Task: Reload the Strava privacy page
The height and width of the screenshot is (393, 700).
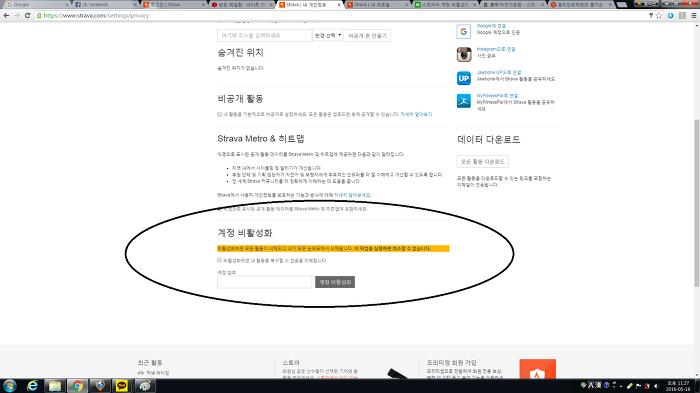Action: tap(27, 16)
